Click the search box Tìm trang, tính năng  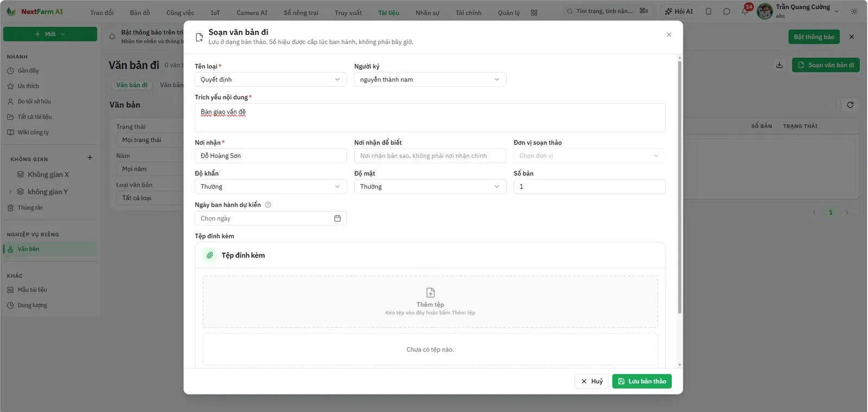607,11
